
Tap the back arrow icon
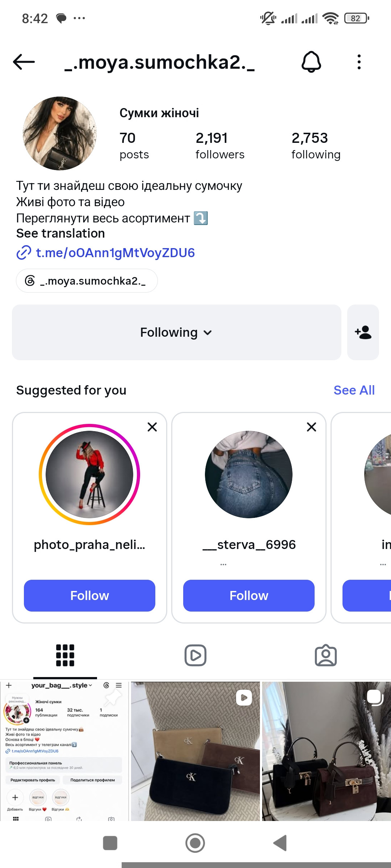[x=24, y=62]
